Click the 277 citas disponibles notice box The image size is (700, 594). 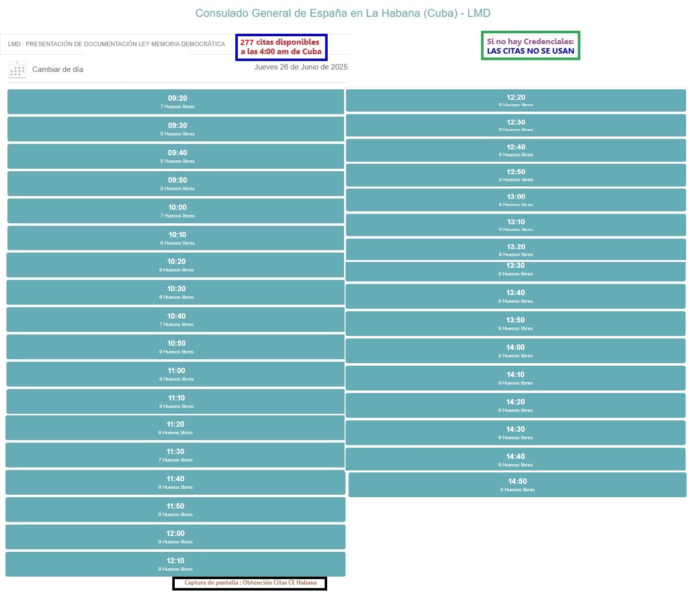pos(281,47)
